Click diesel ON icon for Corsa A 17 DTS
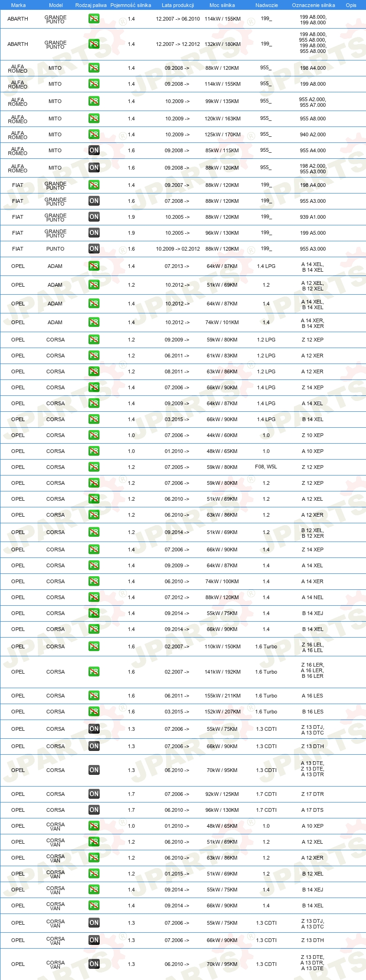This screenshot has height=980, width=366. point(94,810)
